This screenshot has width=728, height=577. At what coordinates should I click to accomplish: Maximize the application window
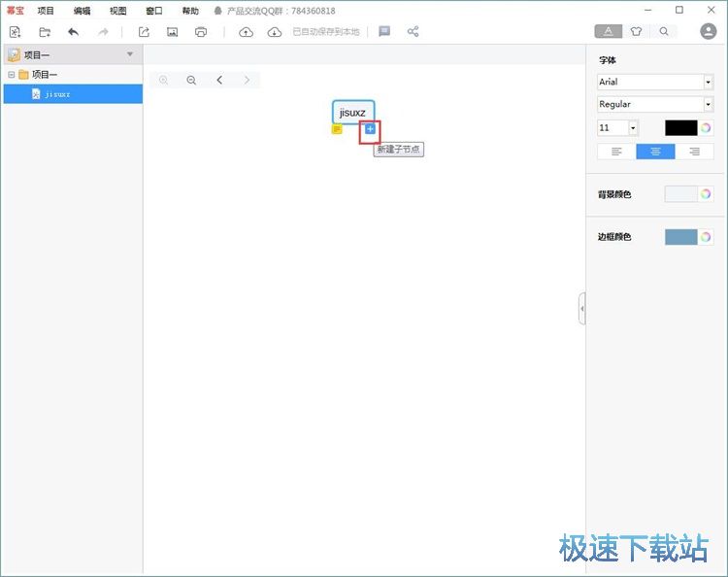pos(679,10)
